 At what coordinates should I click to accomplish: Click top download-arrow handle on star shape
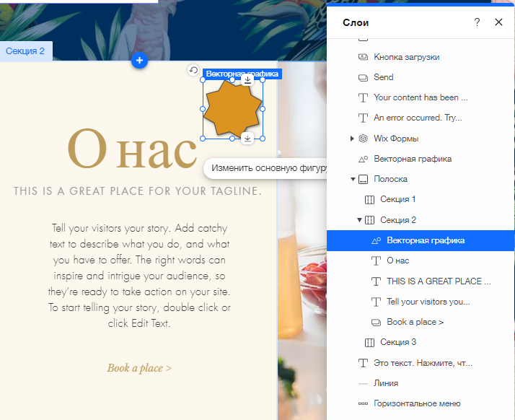tap(247, 80)
